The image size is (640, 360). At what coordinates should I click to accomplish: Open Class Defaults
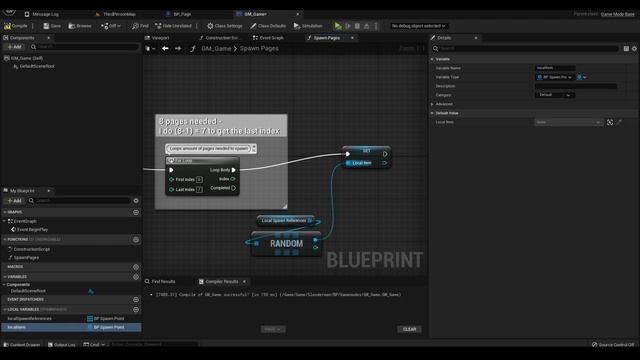coord(268,26)
